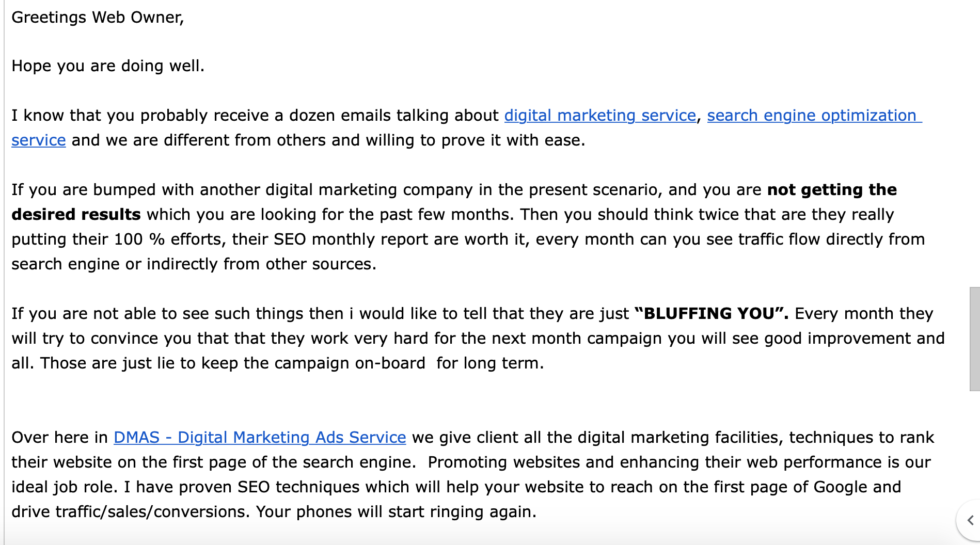Click the bold 'not getting the' phrase
The width and height of the screenshot is (980, 545).
832,190
